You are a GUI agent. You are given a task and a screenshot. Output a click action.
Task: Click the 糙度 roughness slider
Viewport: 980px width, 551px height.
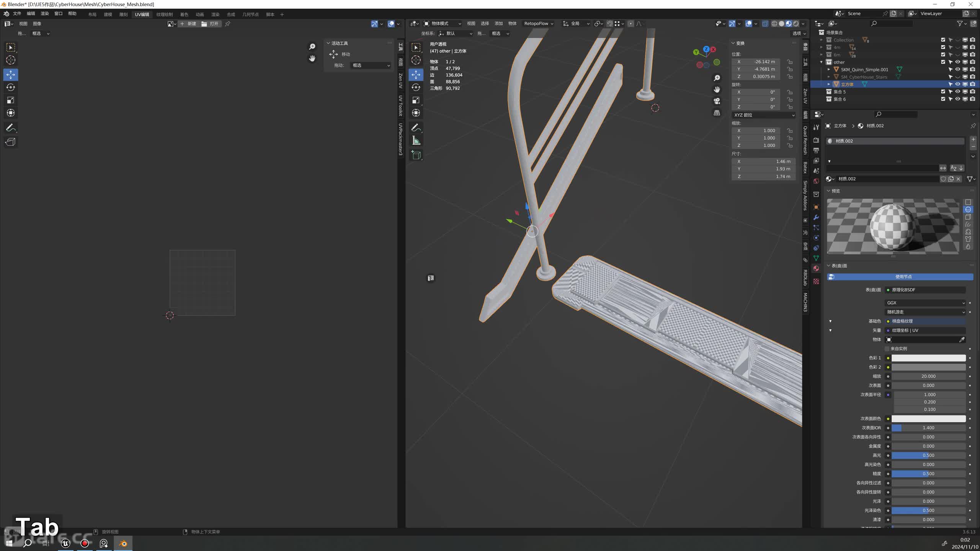928,474
